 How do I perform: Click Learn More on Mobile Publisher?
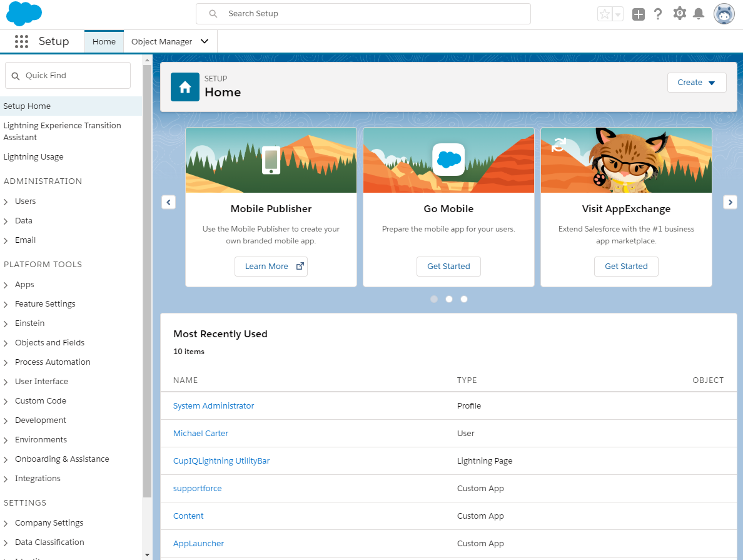(x=271, y=267)
